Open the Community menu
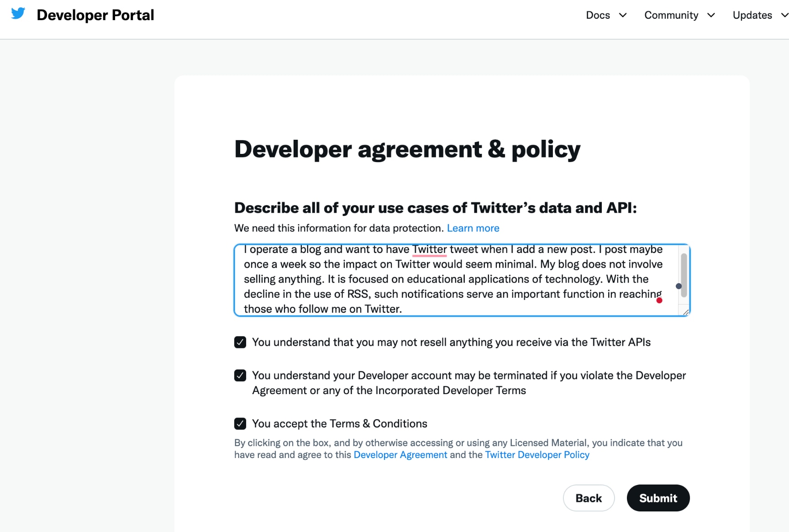This screenshot has width=789, height=532. pos(671,15)
